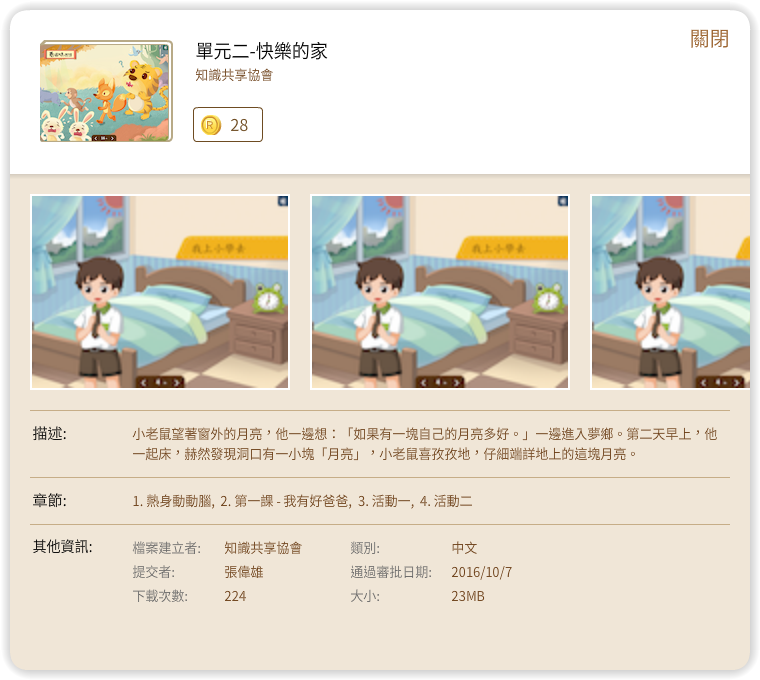Open the first bedroom preview image
This screenshot has width=760, height=680.
pyautogui.click(x=160, y=292)
